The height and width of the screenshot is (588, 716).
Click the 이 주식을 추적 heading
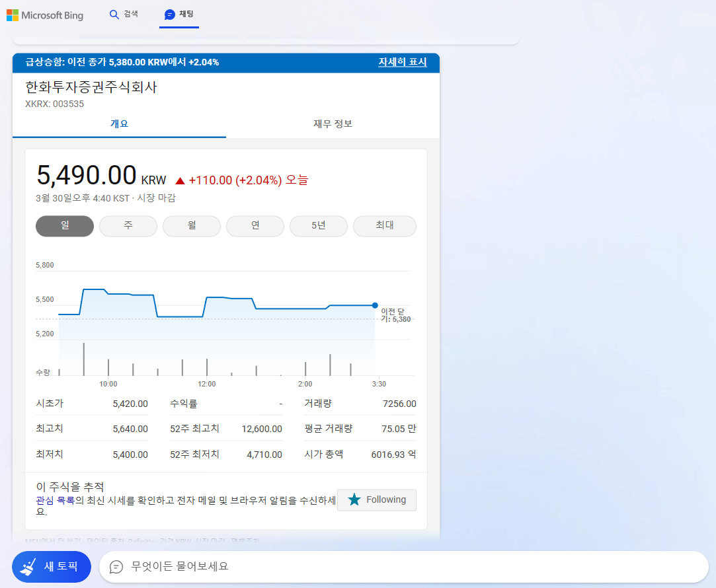click(70, 487)
